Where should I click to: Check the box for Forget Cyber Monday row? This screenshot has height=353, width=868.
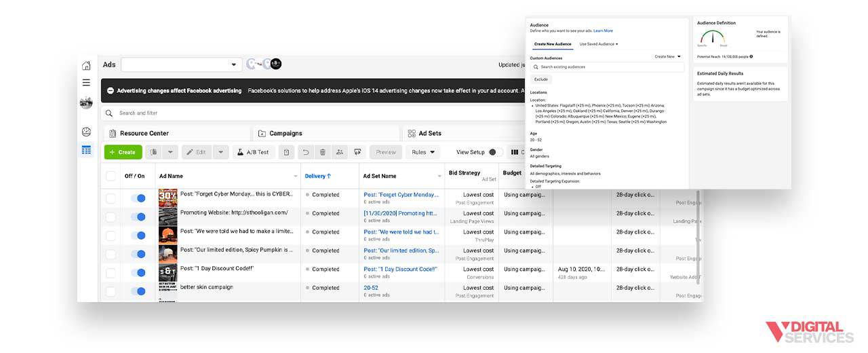[111, 198]
